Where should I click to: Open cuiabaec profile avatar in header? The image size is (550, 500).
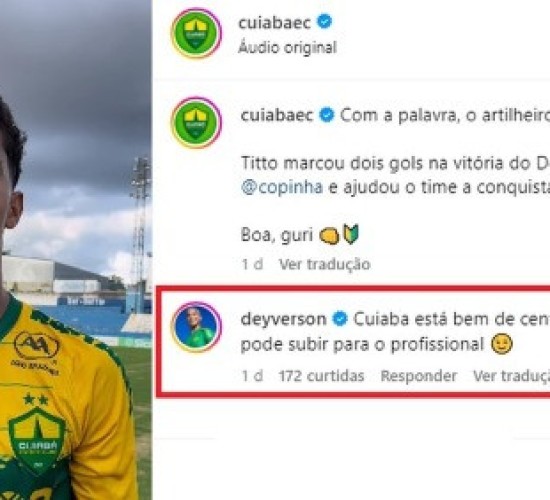196,33
